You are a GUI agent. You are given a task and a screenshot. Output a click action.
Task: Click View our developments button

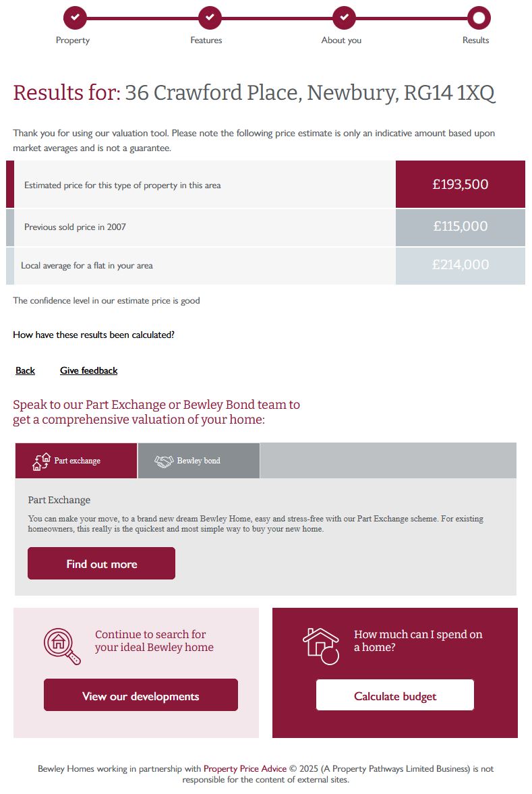[x=141, y=695]
